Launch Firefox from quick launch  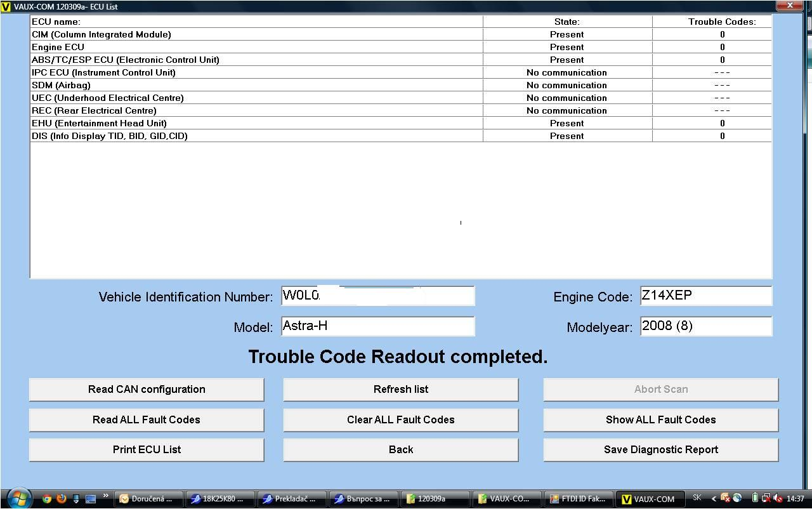pos(61,499)
